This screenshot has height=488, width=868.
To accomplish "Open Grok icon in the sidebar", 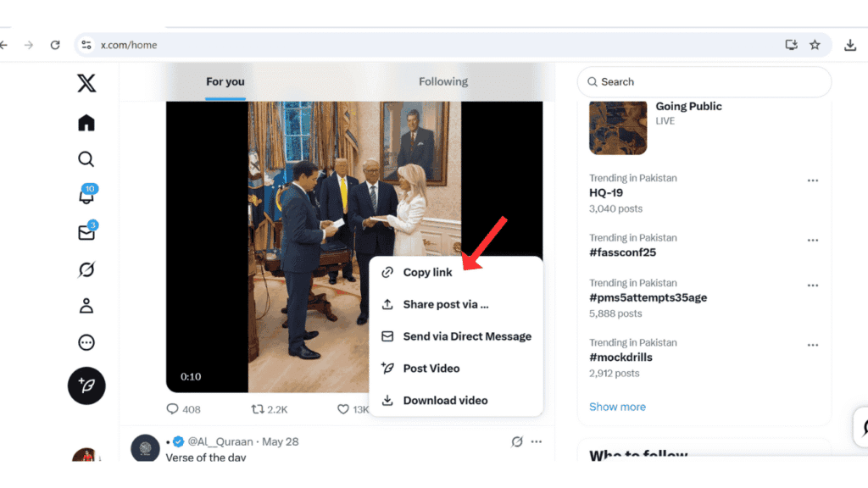I will tap(86, 270).
